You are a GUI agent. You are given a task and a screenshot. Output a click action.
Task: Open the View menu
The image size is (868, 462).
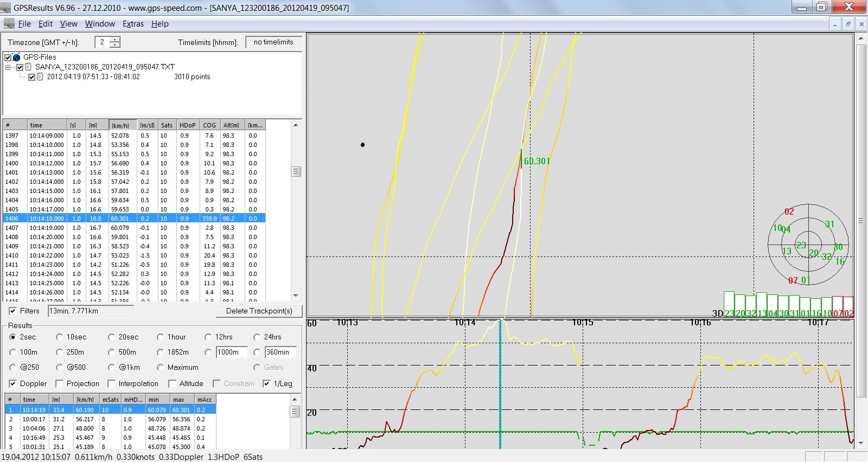coord(68,24)
